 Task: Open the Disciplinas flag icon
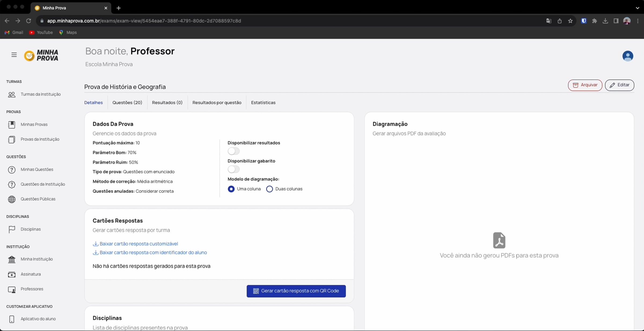pos(12,229)
